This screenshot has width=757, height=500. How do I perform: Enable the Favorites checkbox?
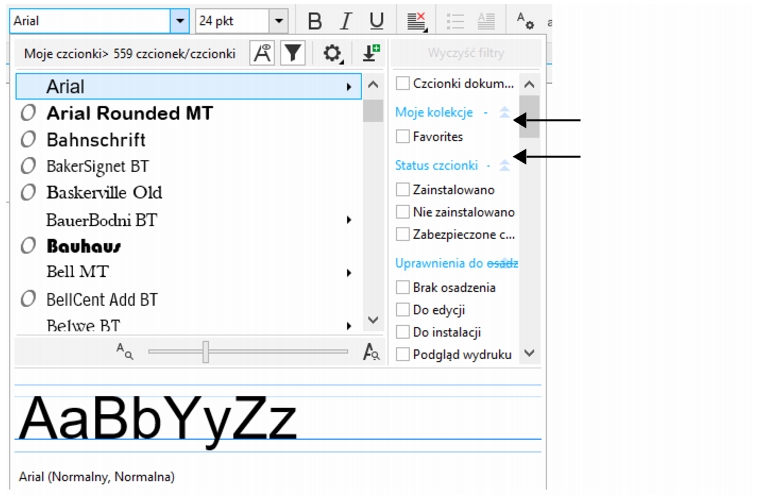click(x=403, y=136)
